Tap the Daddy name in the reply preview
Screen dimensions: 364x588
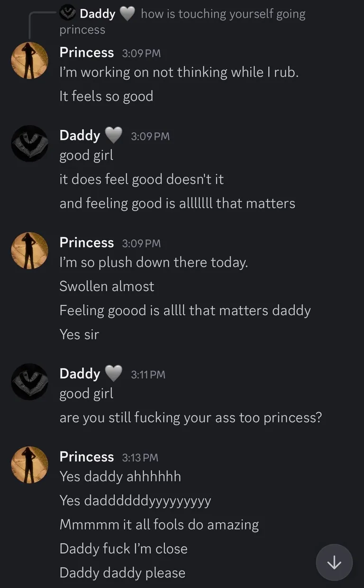coord(98,14)
